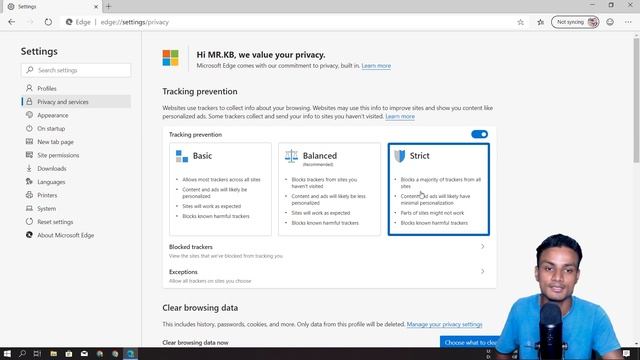Image resolution: width=640 pixels, height=360 pixels.
Task: Send feedback with the smiley icon
Action: coord(610,22)
